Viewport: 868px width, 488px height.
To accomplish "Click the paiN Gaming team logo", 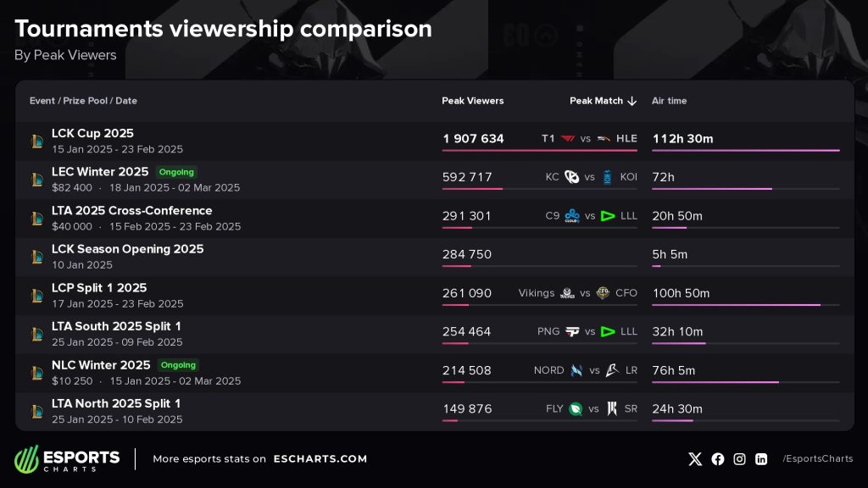I will click(x=572, y=331).
